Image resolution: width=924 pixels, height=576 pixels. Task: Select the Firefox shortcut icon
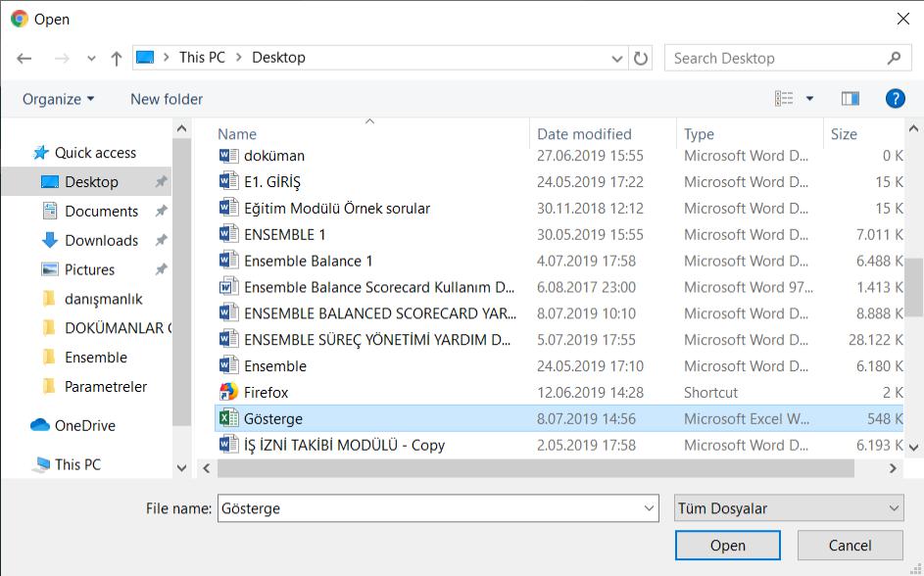[228, 392]
